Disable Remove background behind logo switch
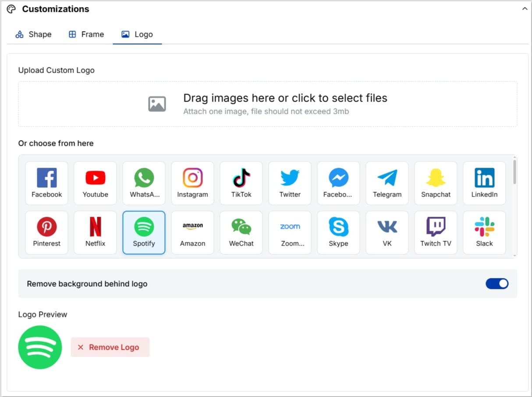 (x=497, y=284)
